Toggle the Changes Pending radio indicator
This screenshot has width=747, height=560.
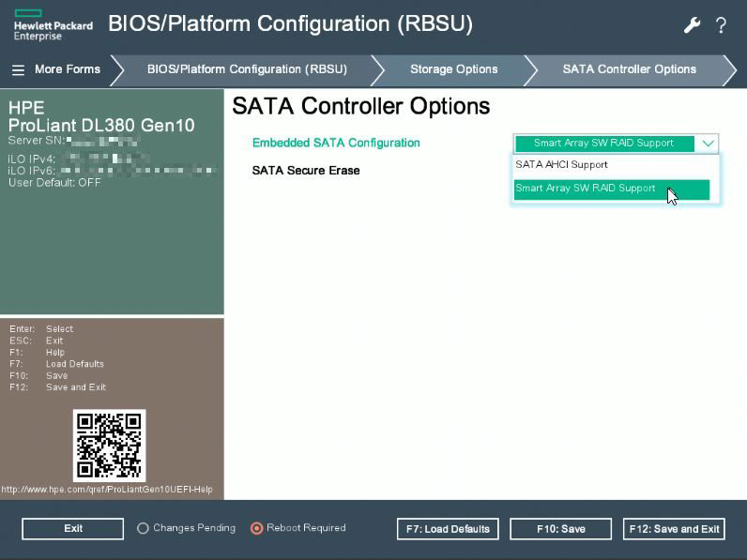coord(143,528)
